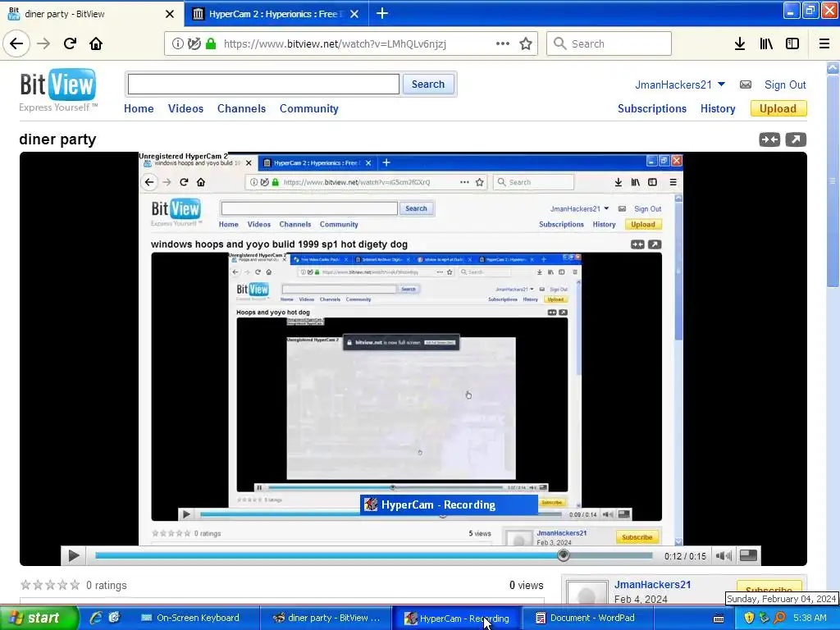Click the security shield tray icon
The width and height of the screenshot is (840, 630).
pos(749,619)
